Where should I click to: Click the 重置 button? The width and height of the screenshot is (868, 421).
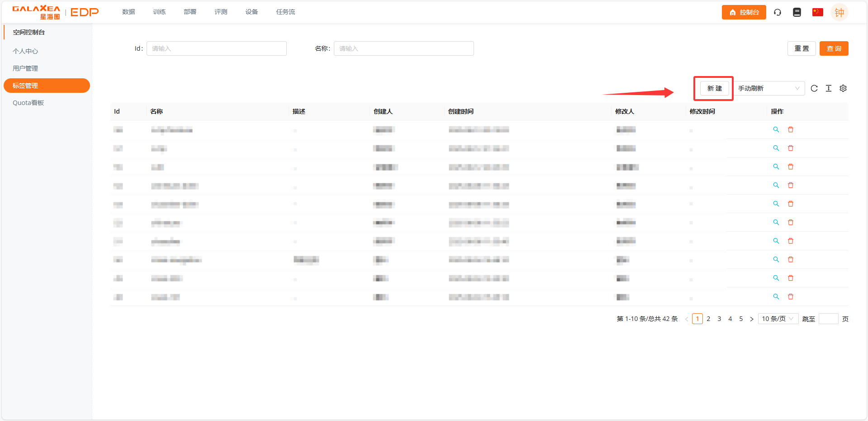[802, 48]
